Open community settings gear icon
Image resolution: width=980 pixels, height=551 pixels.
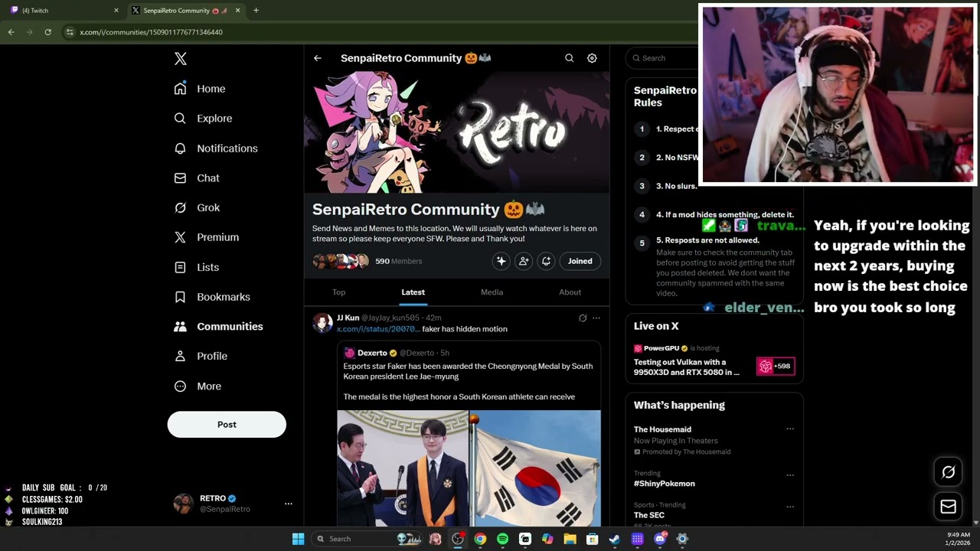[x=592, y=58]
